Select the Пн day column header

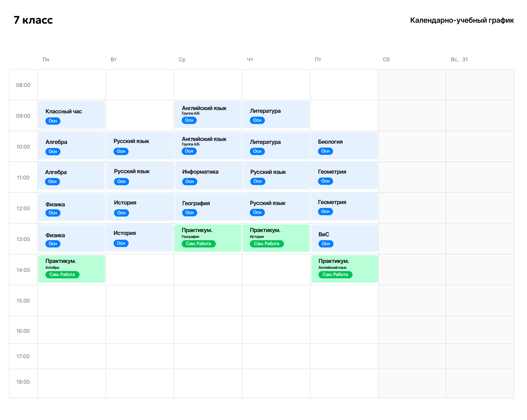[x=46, y=60]
